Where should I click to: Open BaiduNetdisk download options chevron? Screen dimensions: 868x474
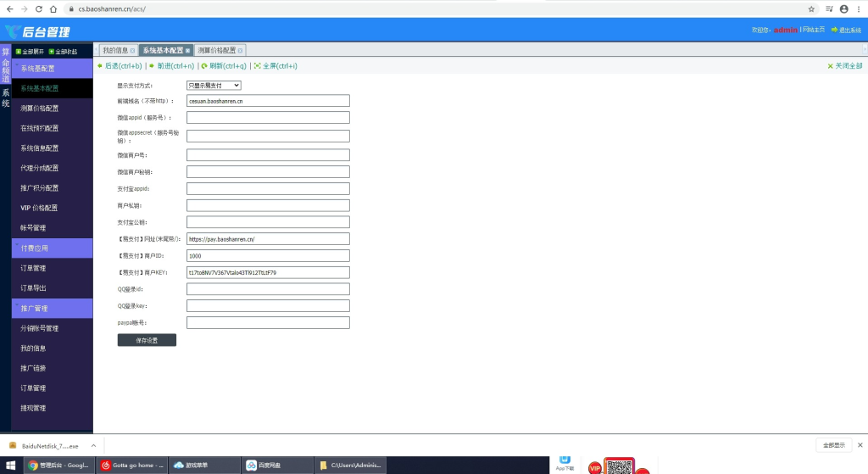[93, 446]
